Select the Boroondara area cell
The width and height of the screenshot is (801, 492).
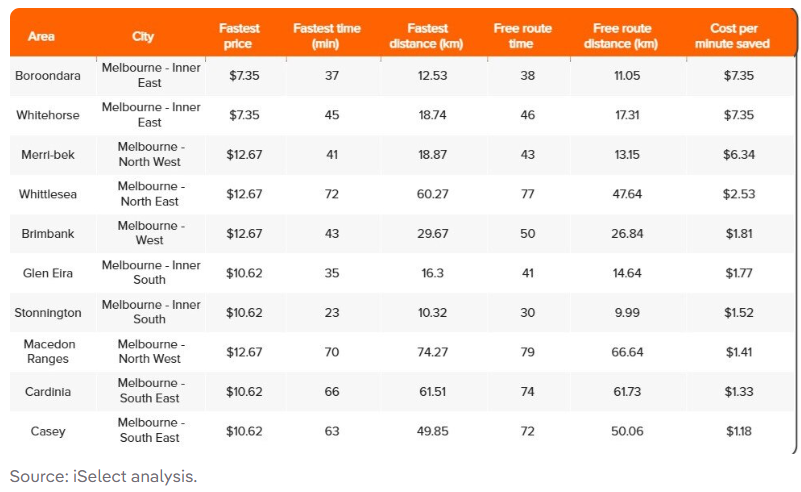tap(48, 76)
